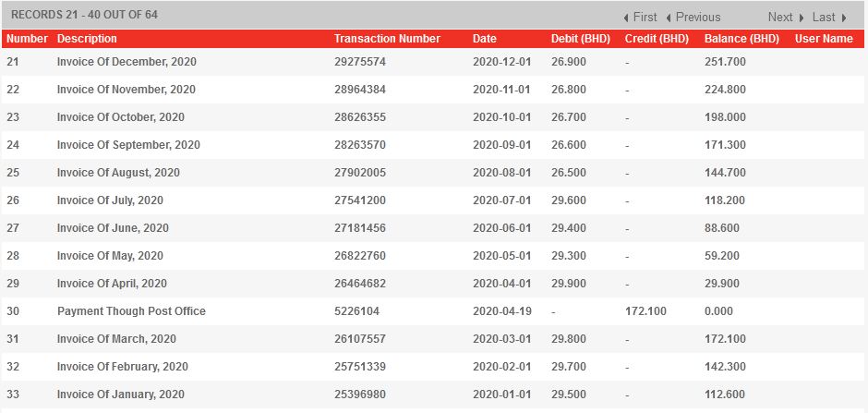
Task: Click the Credit (BHD) column header
Action: (x=657, y=39)
